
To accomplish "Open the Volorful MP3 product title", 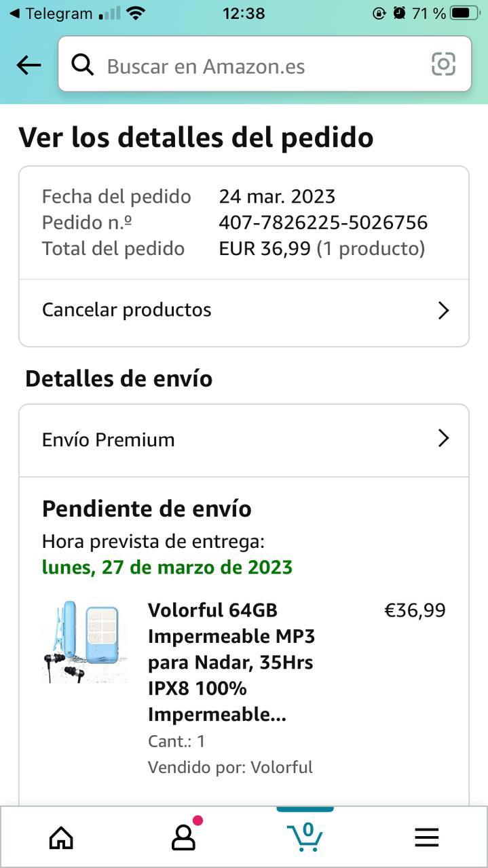I will [231, 662].
